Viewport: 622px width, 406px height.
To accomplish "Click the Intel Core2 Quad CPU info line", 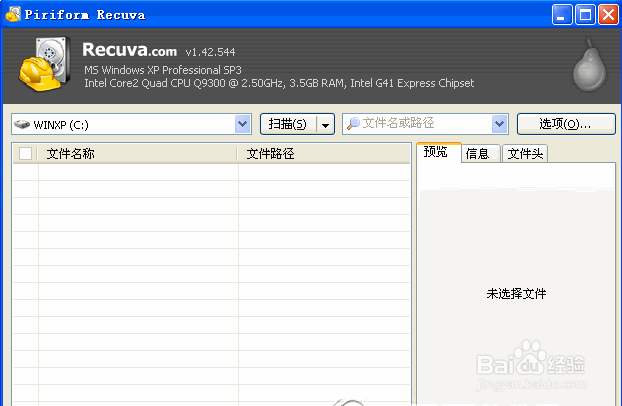I will (x=279, y=83).
